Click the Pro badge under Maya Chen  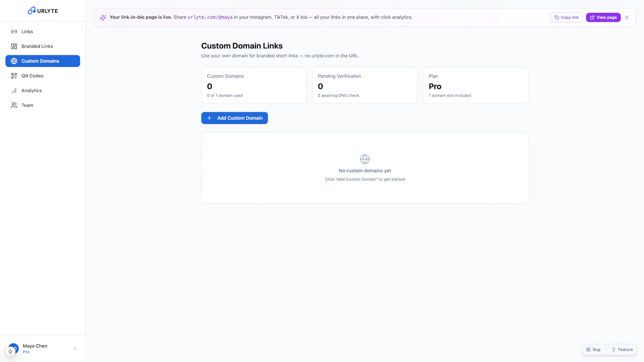26,352
